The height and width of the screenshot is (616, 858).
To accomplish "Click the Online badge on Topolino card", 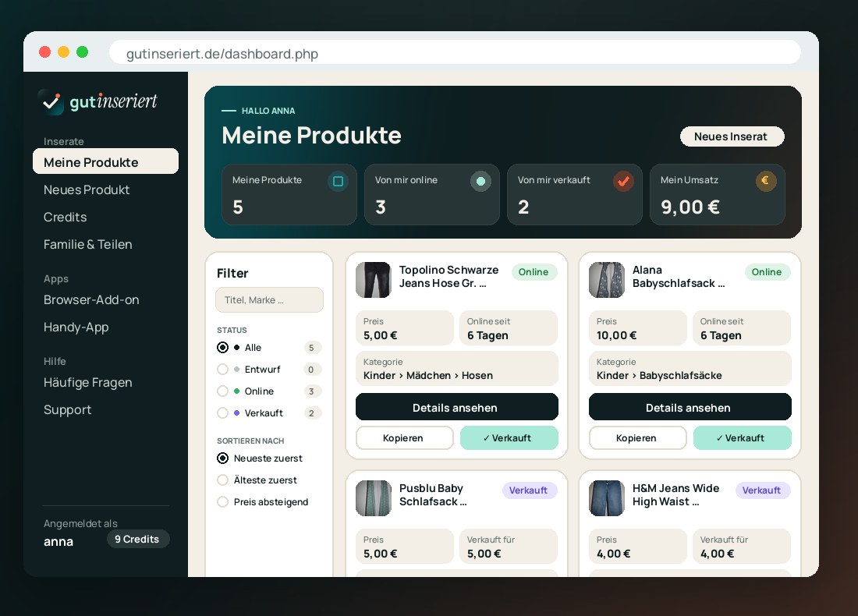I will coord(534,272).
